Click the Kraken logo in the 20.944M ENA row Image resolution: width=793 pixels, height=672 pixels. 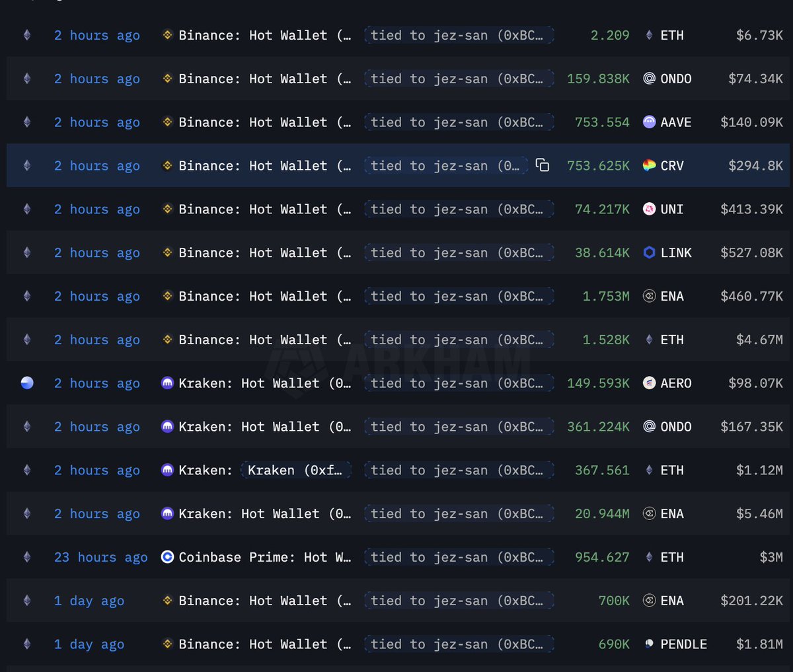coord(168,513)
